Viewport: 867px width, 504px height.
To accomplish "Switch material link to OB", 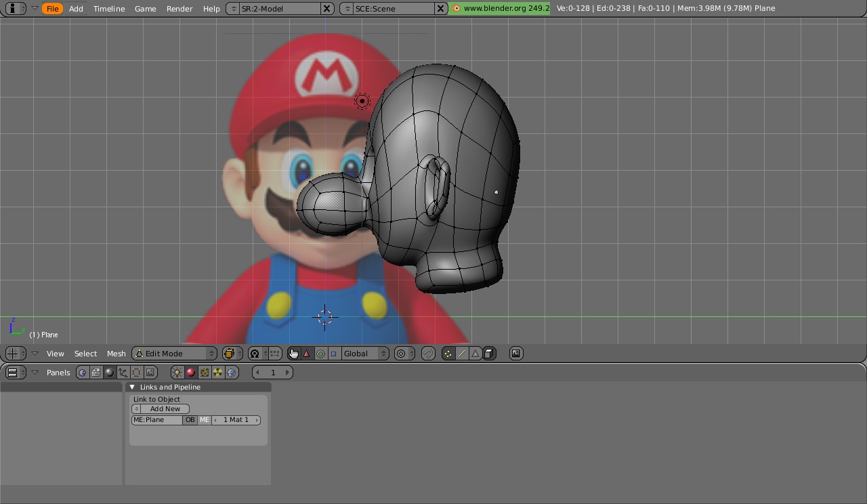I will (x=190, y=419).
